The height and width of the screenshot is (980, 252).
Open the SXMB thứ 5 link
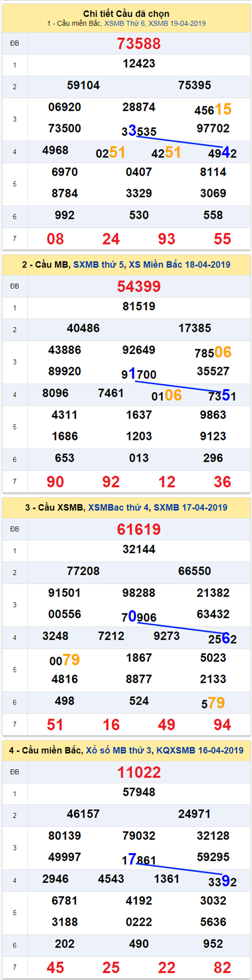coord(99,265)
